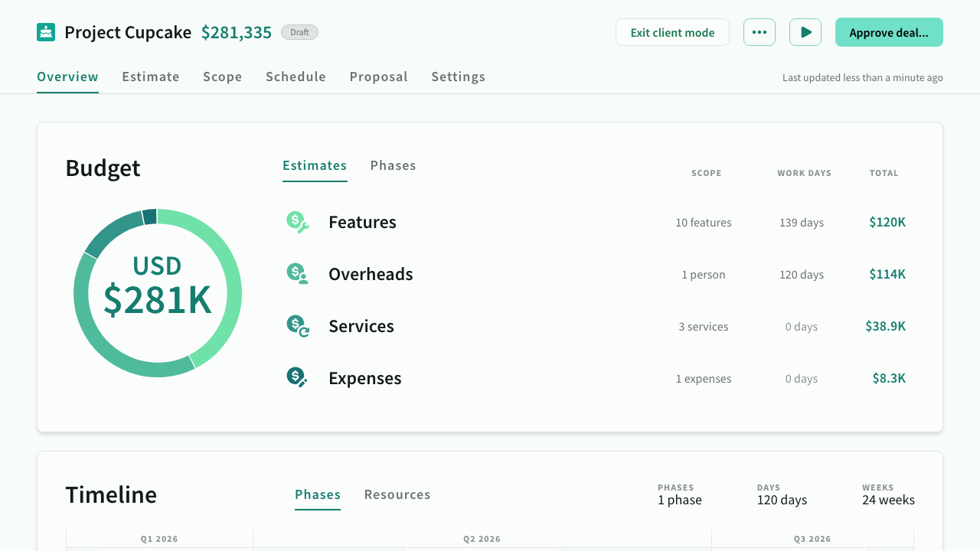Click the Exit client mode button

coord(672,32)
